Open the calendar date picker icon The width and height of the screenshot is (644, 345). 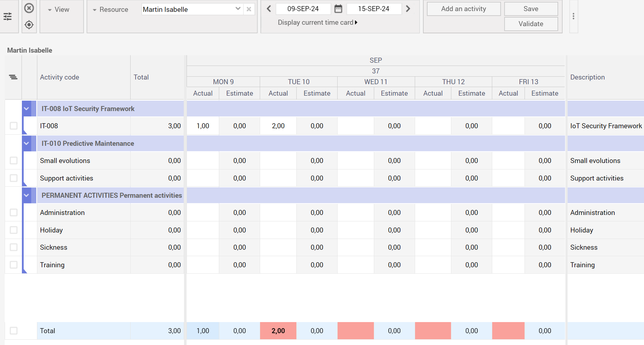click(338, 8)
